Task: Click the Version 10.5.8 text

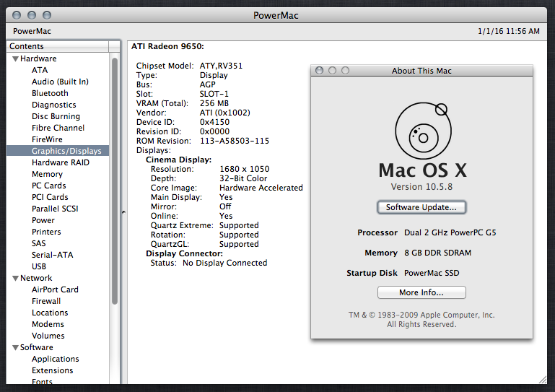Action: point(421,187)
